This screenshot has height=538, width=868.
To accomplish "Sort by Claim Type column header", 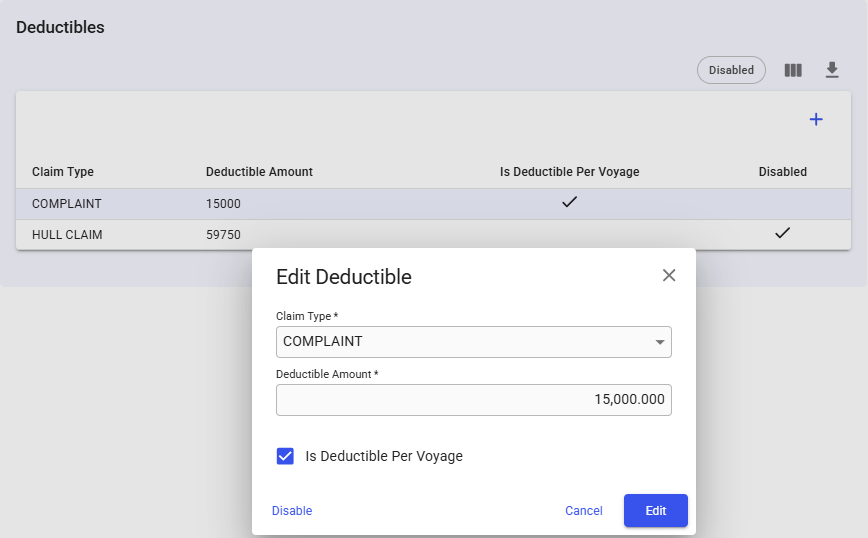I will point(63,172).
